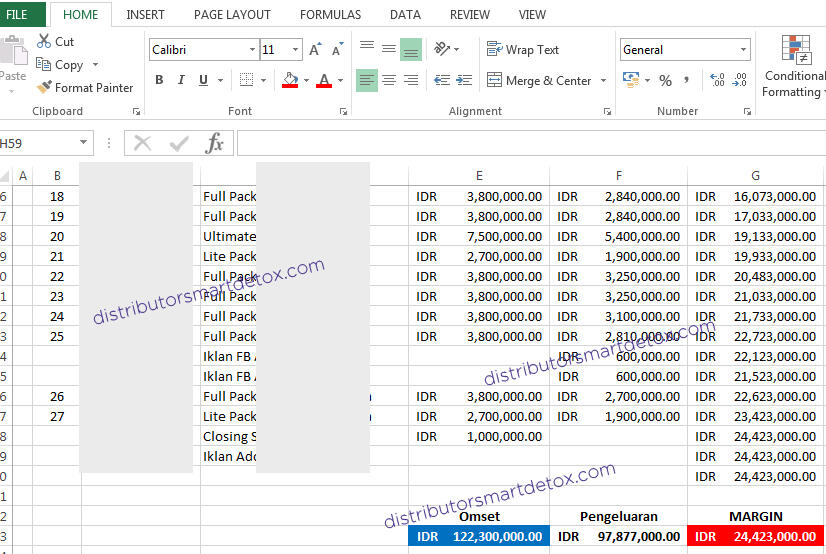
Task: Click the Orientation text-angle icon
Action: click(x=441, y=49)
